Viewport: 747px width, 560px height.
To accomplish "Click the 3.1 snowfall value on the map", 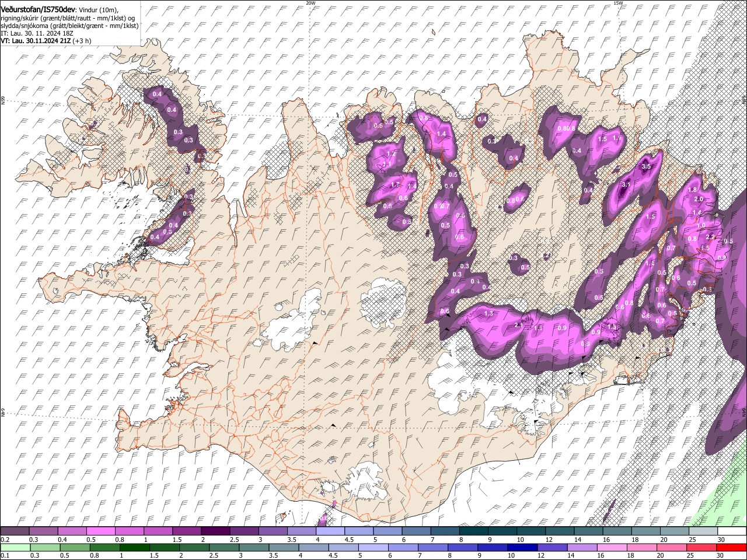I will point(626,184).
